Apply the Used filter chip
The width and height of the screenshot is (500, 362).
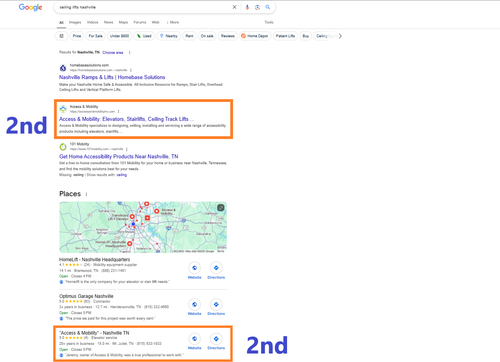[144, 36]
